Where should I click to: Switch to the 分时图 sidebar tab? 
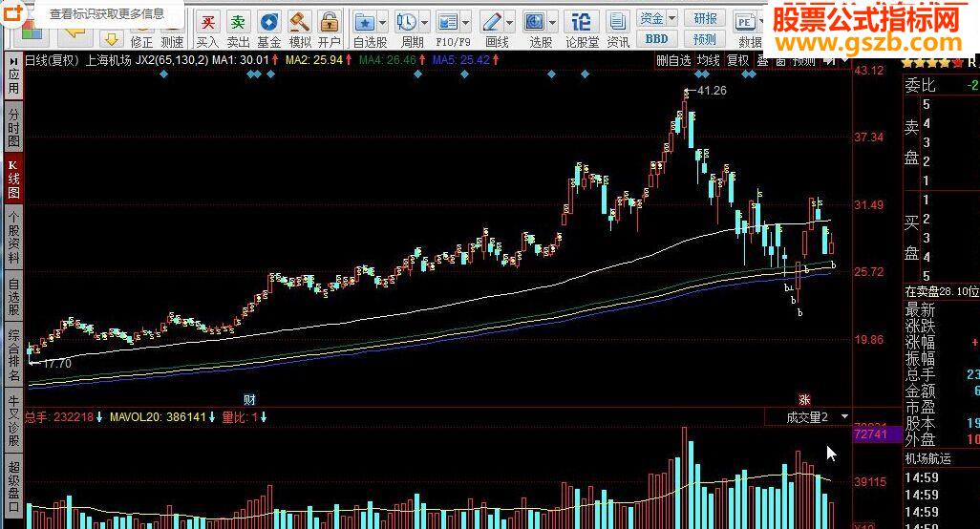13,127
